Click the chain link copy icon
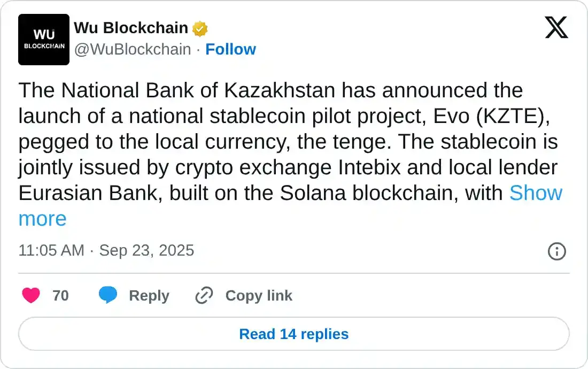The width and height of the screenshot is (588, 369). click(x=204, y=295)
